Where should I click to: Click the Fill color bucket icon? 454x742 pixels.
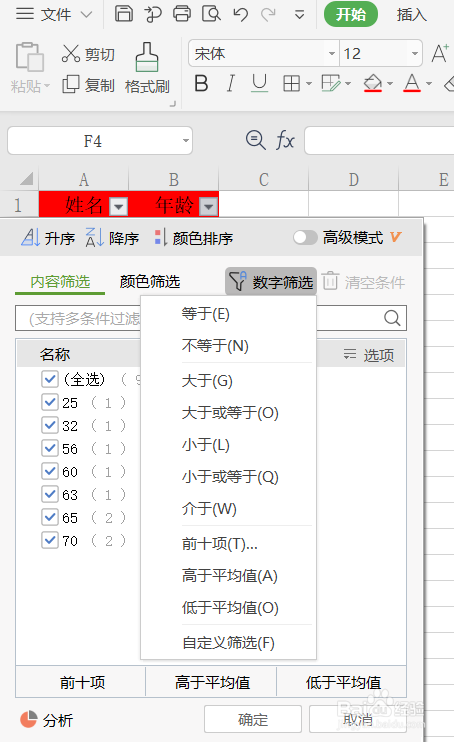[x=373, y=83]
